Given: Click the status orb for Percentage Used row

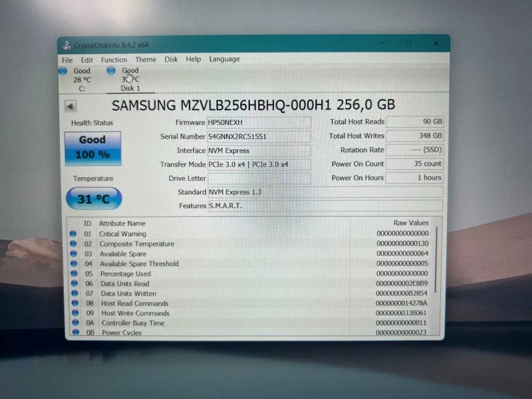Looking at the screenshot, I should coord(74,273).
